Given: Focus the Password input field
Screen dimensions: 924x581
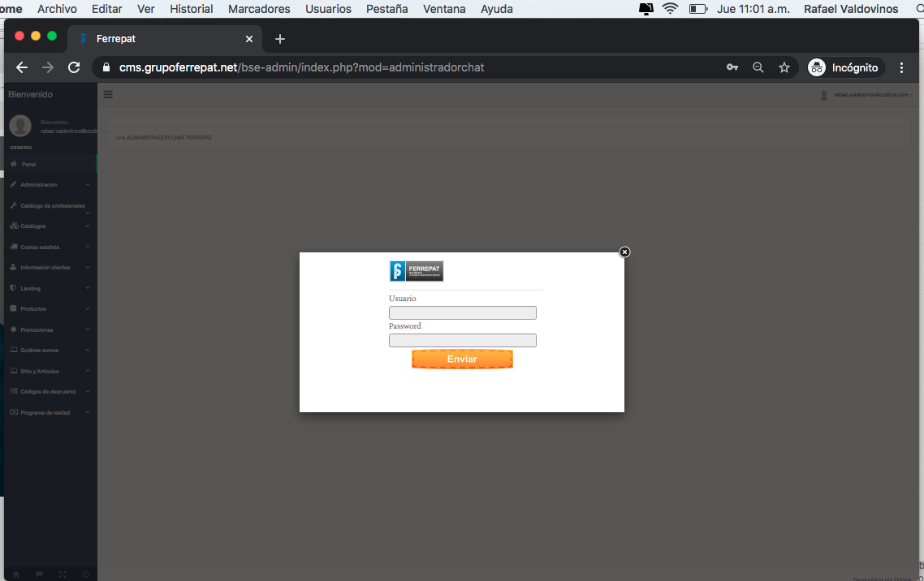Looking at the screenshot, I should click(463, 340).
